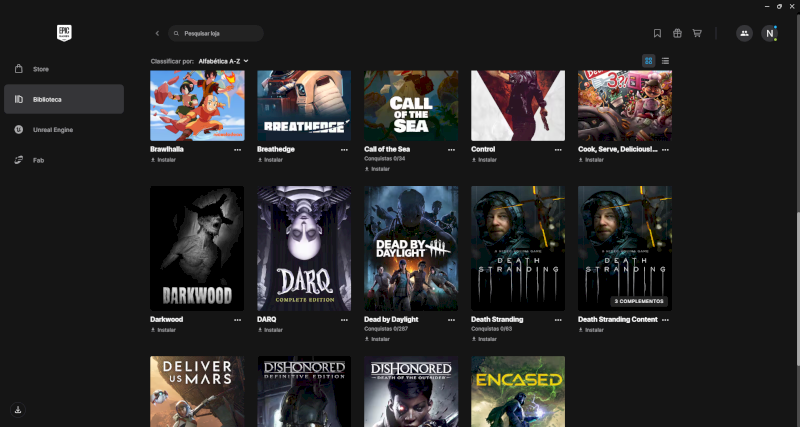Open the shopping cart icon
The height and width of the screenshot is (427, 800).
pyautogui.click(x=697, y=33)
